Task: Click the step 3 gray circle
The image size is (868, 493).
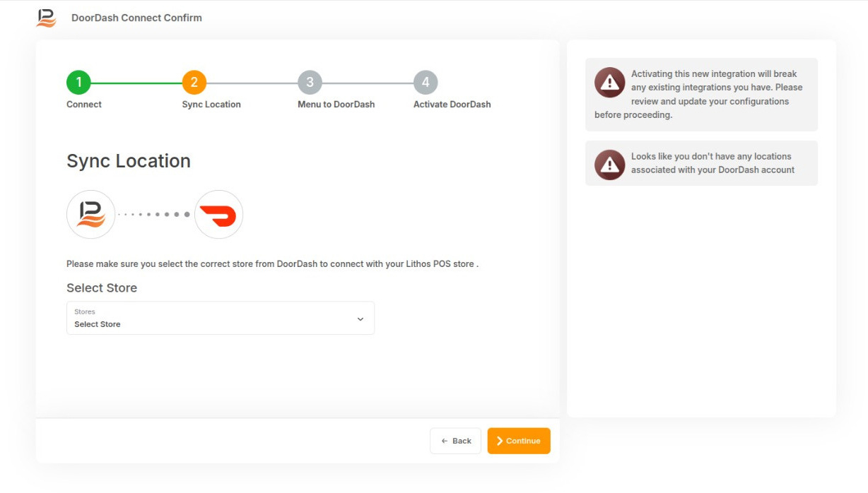Action: coord(310,83)
